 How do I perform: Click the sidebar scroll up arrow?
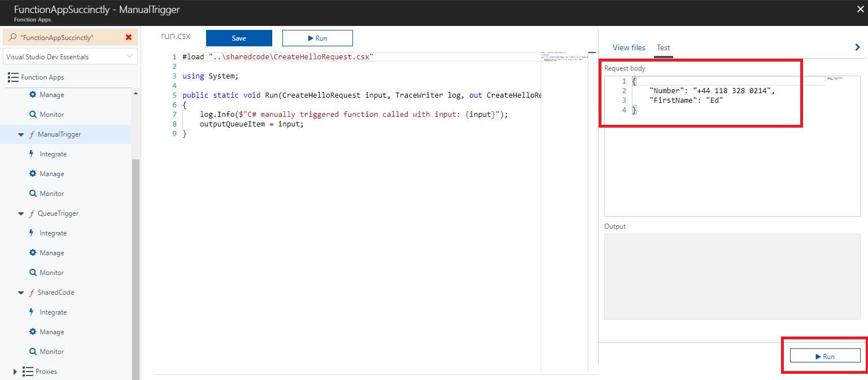tap(136, 93)
